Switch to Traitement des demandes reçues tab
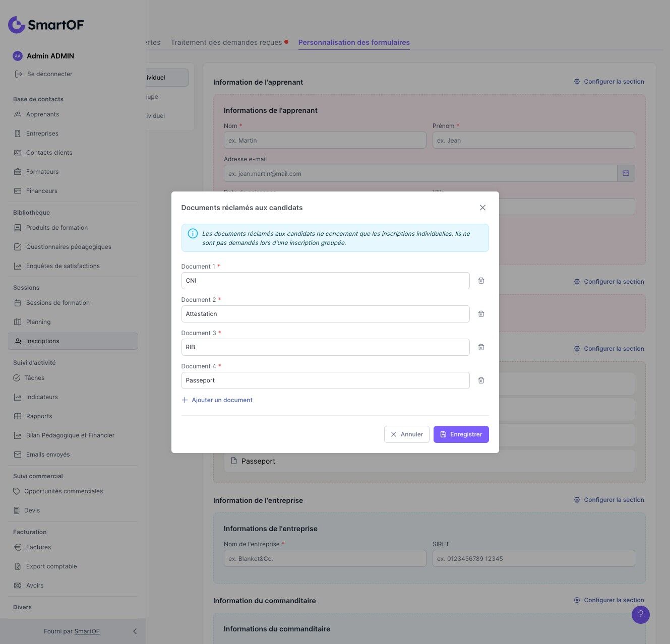 pyautogui.click(x=226, y=42)
